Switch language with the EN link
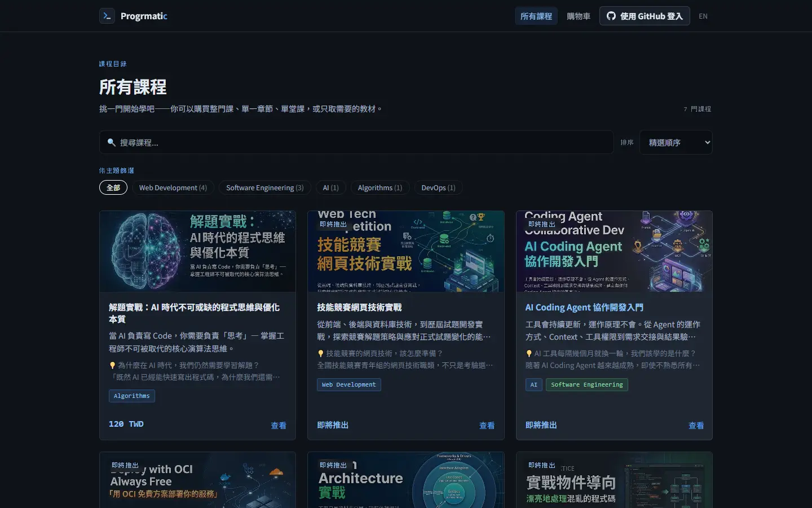 [x=703, y=16]
